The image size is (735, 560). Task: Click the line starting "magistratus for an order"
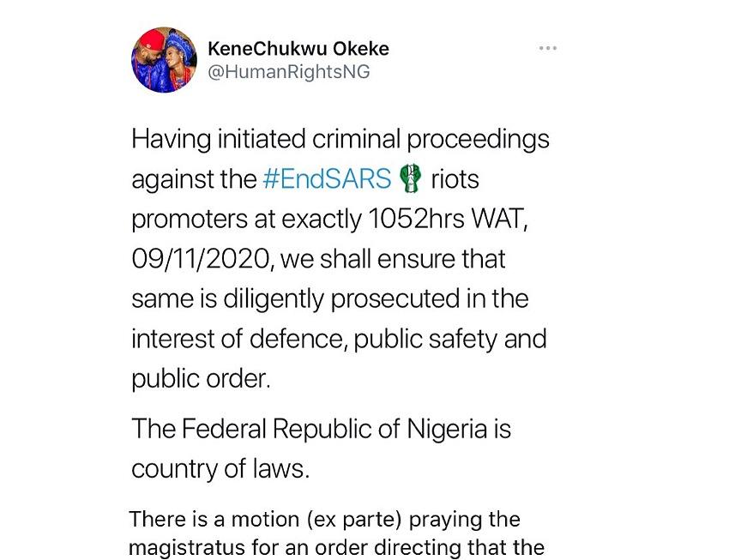tap(336, 546)
